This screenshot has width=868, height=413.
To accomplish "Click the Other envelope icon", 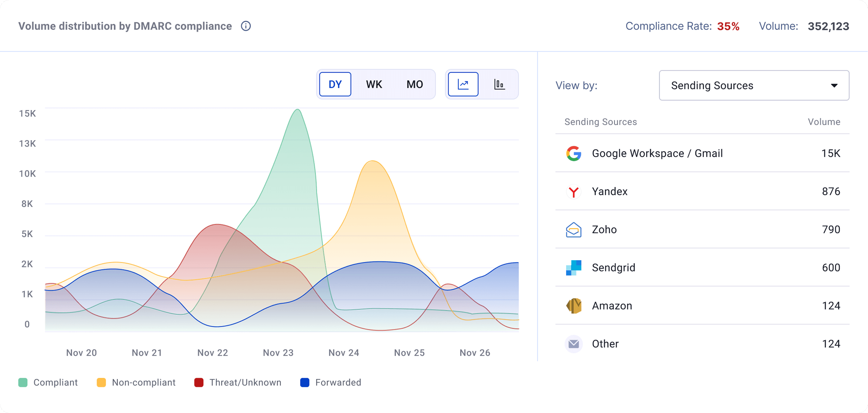I will 574,344.
